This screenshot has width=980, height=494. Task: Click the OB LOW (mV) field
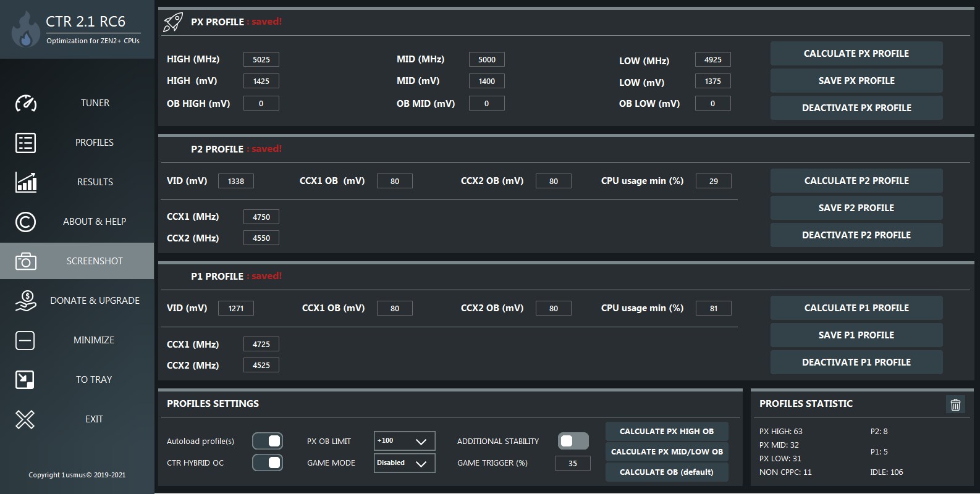point(713,103)
